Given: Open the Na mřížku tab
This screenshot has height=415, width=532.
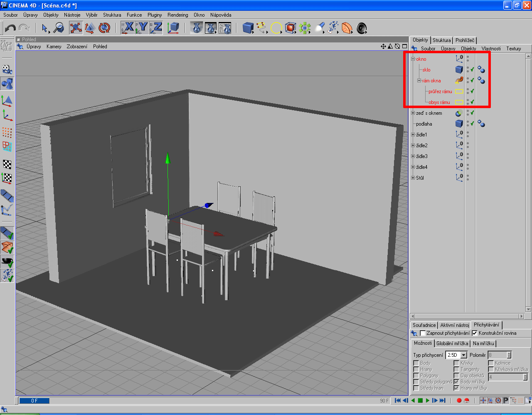Looking at the screenshot, I should pyautogui.click(x=483, y=343).
